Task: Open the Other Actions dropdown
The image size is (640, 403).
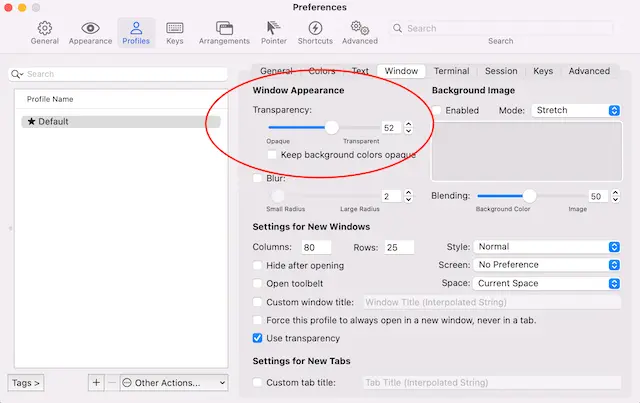Action: click(174, 383)
